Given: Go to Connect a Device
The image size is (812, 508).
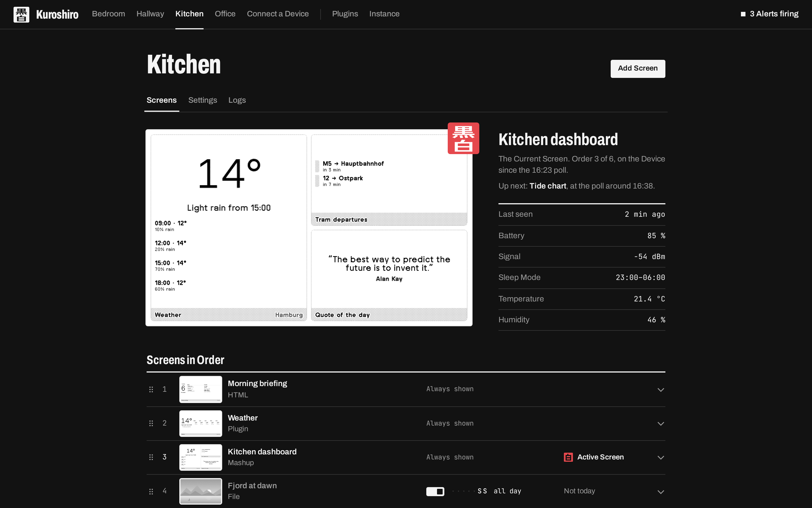Looking at the screenshot, I should pyautogui.click(x=277, y=14).
